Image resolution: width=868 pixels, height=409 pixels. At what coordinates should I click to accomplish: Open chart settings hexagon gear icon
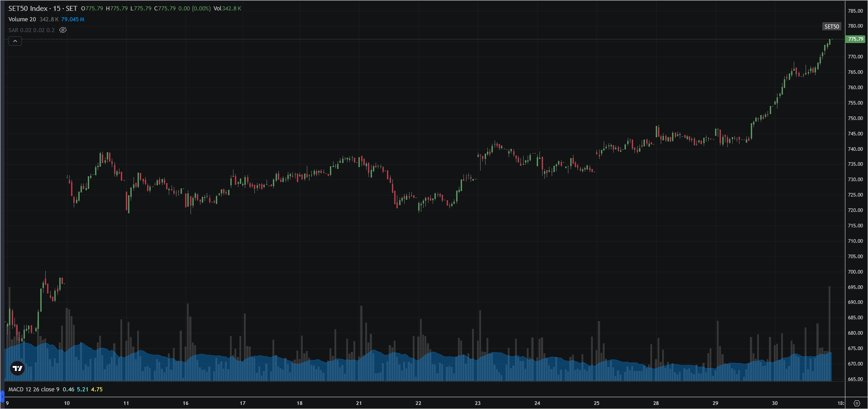857,403
